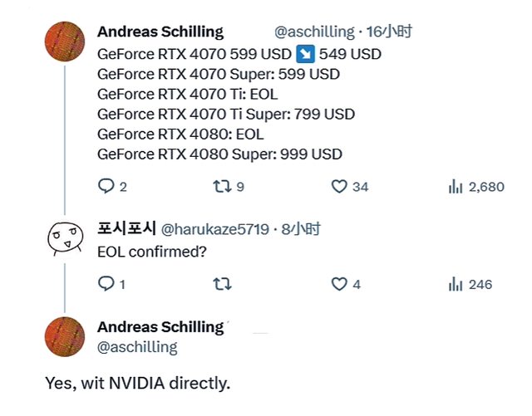Click the reply icon on the first tweet
Viewport: 532px width, 416px height.
[106, 187]
